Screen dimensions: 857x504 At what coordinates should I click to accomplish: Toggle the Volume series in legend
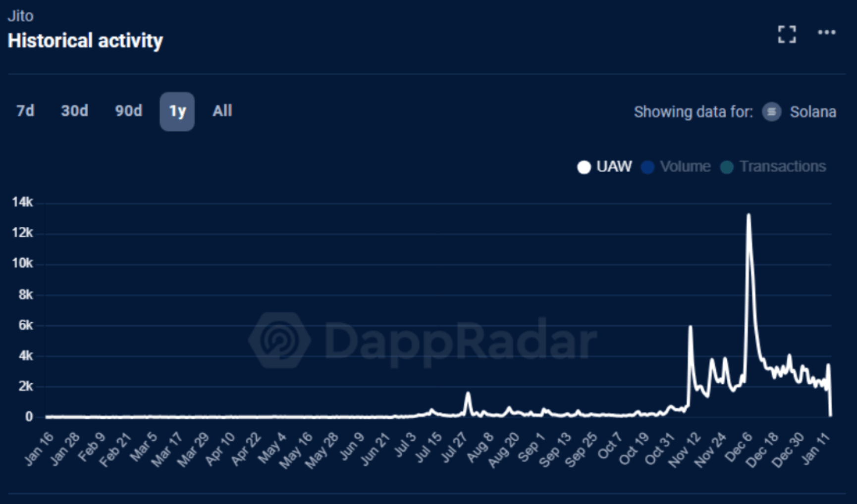point(676,167)
